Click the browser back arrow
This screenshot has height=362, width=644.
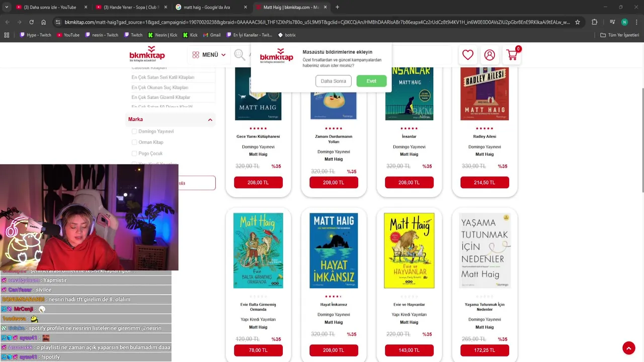click(7, 22)
